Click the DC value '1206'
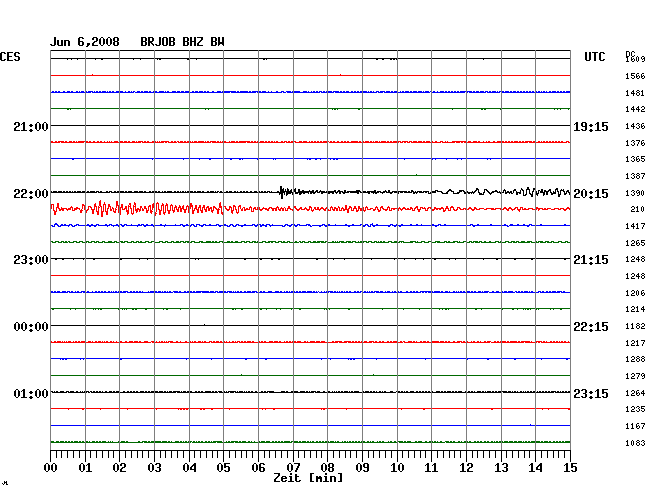This screenshot has height=494, width=650. click(635, 293)
